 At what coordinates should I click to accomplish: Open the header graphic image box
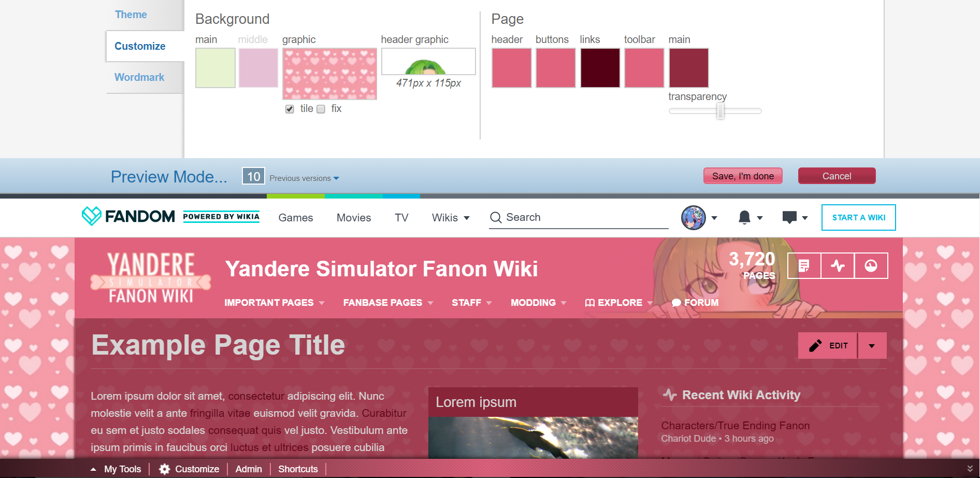[428, 62]
